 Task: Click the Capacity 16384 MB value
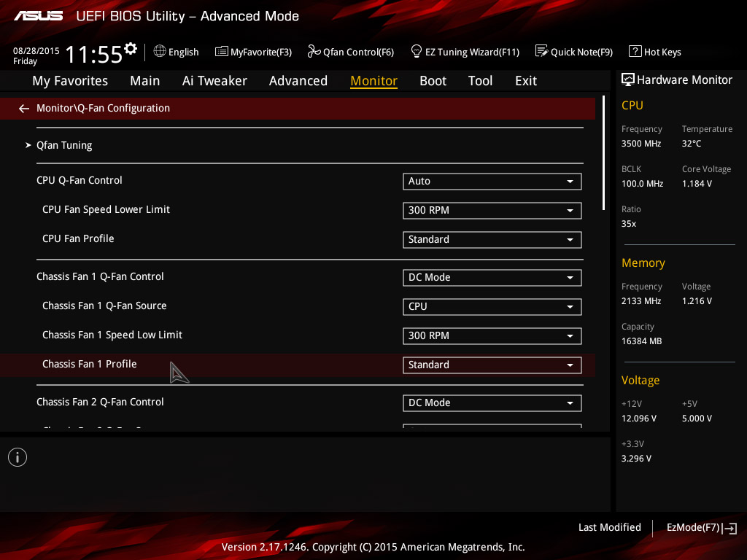click(x=641, y=341)
